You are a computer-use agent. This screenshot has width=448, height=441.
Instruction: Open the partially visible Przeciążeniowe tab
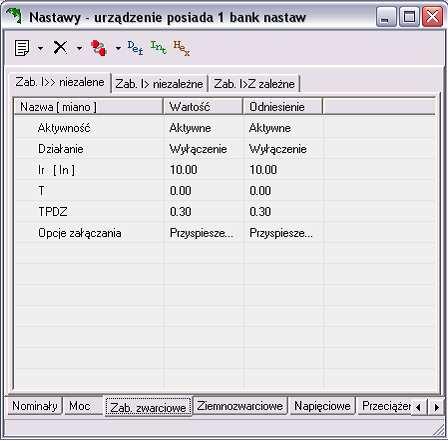click(385, 406)
